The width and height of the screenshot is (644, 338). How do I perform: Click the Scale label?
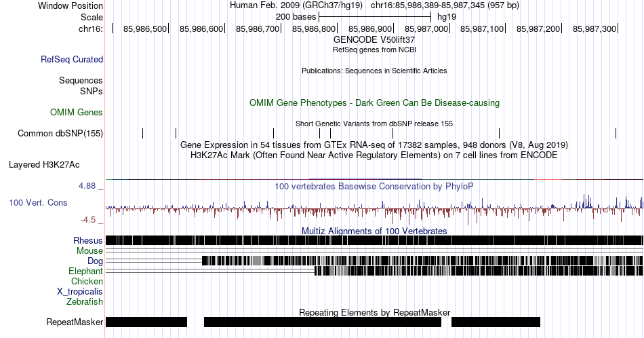92,17
